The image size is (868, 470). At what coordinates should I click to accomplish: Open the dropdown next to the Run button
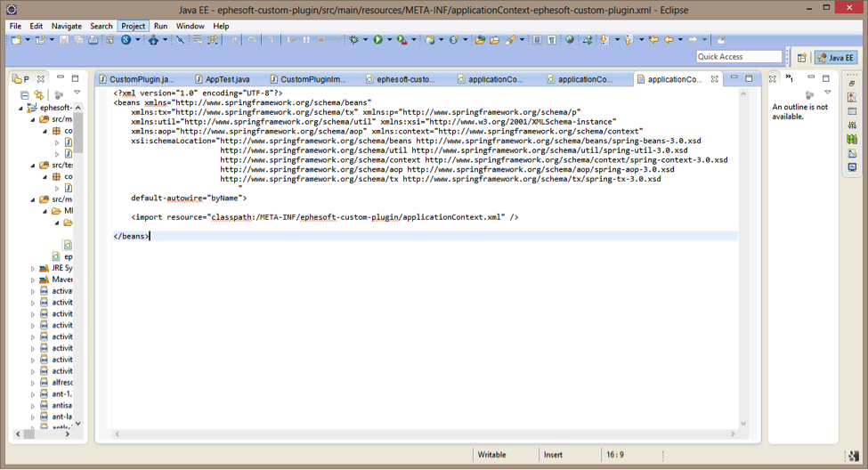tap(390, 40)
